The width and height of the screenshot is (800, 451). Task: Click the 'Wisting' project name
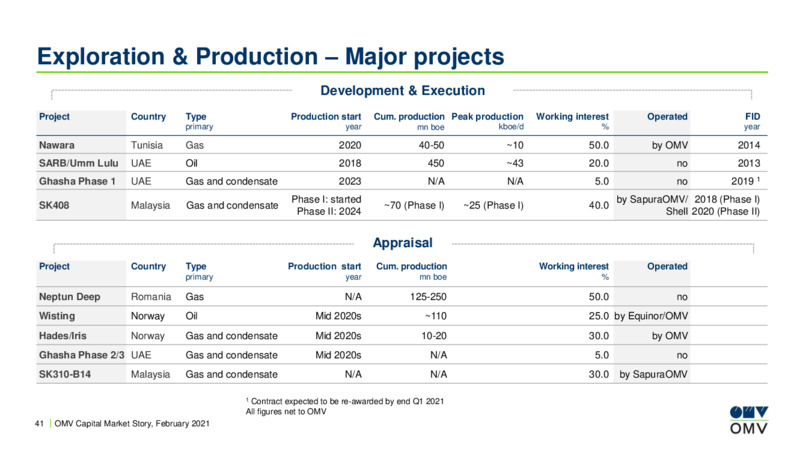[x=57, y=316]
